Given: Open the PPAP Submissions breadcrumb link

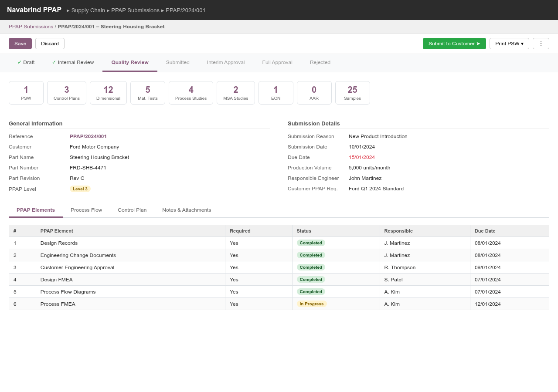Looking at the screenshot, I should [31, 27].
